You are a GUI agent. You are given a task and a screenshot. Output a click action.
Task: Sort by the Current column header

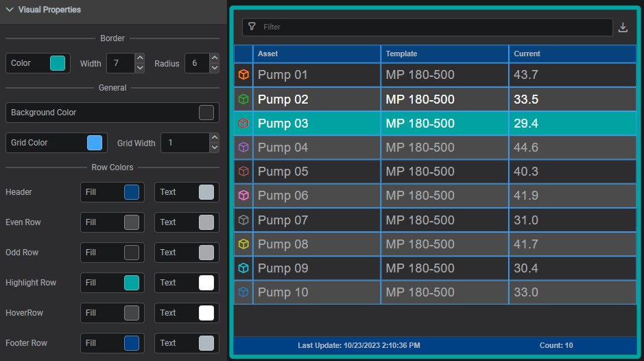(x=573, y=54)
